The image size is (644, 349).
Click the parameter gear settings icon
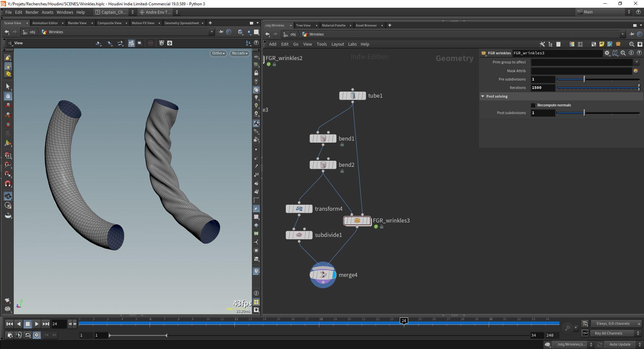point(607,53)
